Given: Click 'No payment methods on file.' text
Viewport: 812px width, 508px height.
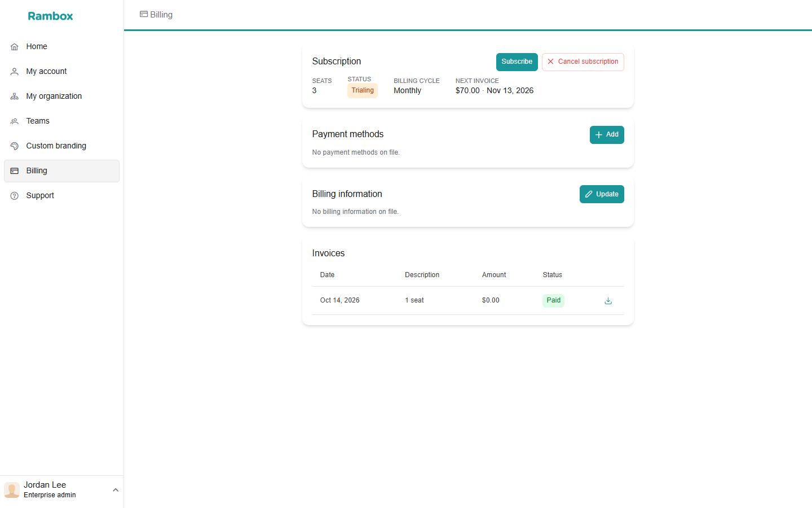Looking at the screenshot, I should 356,152.
